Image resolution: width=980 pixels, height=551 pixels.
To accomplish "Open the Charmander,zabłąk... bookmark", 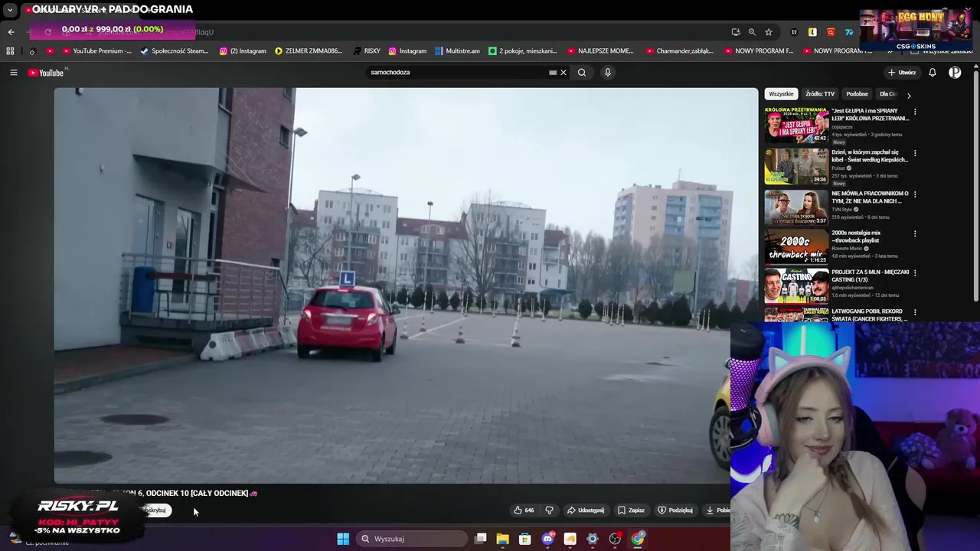I will click(679, 51).
